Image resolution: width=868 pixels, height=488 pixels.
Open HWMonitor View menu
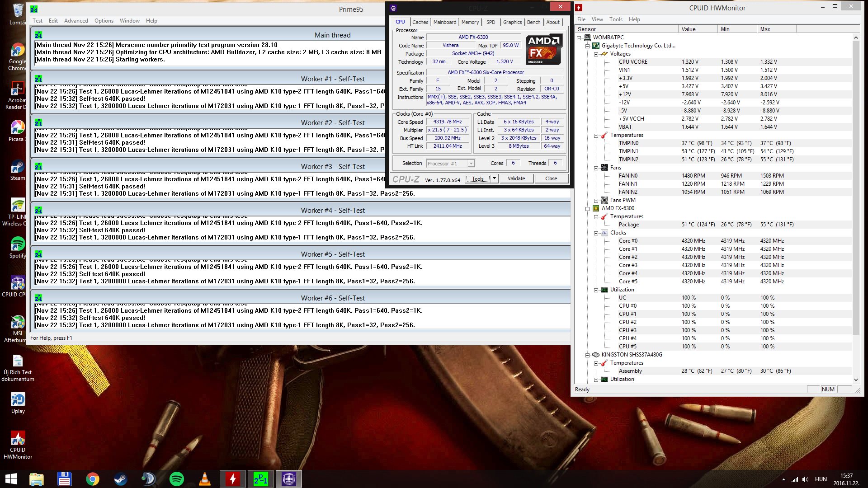click(x=597, y=19)
